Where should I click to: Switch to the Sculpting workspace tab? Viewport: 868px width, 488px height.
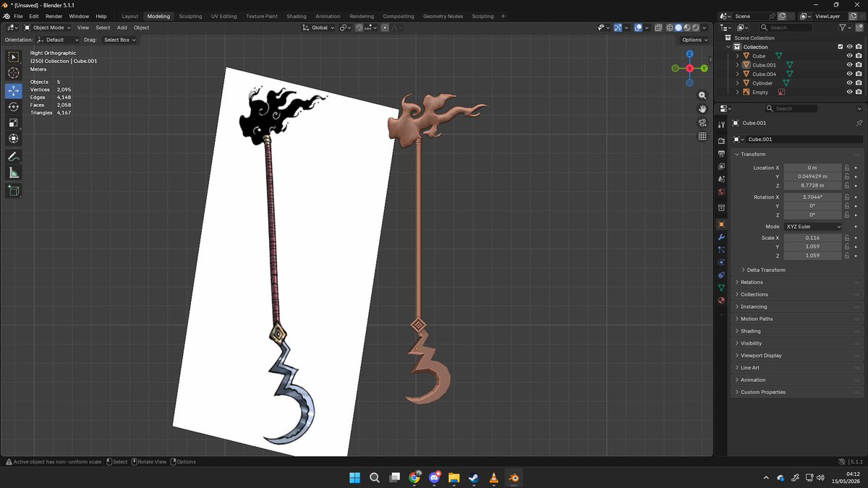[x=190, y=16]
